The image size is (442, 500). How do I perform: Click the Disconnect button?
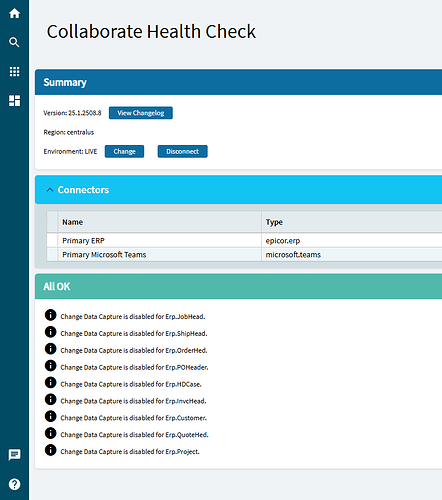point(182,151)
